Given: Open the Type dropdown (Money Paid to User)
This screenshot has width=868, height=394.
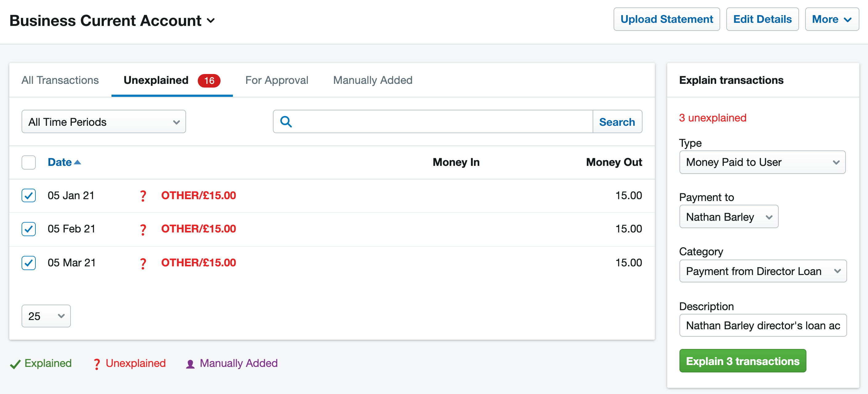Looking at the screenshot, I should 762,162.
